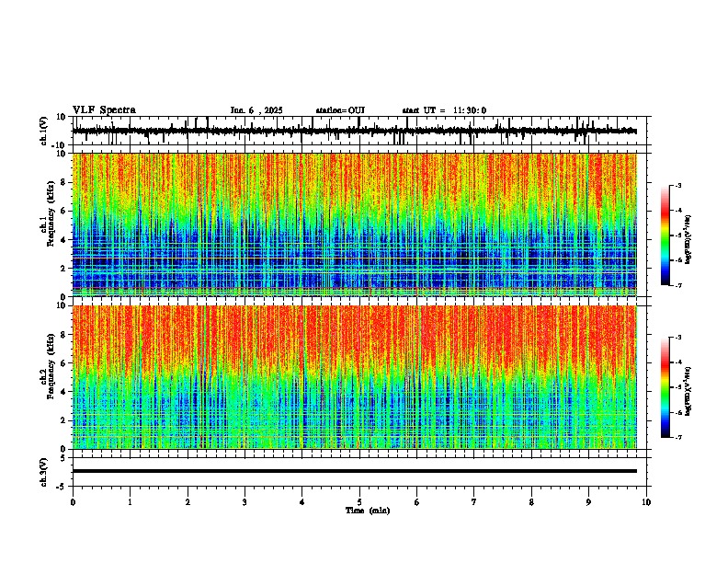Click the ch.1 voltage waveform trace
The height and width of the screenshot is (563, 728).
355,131
